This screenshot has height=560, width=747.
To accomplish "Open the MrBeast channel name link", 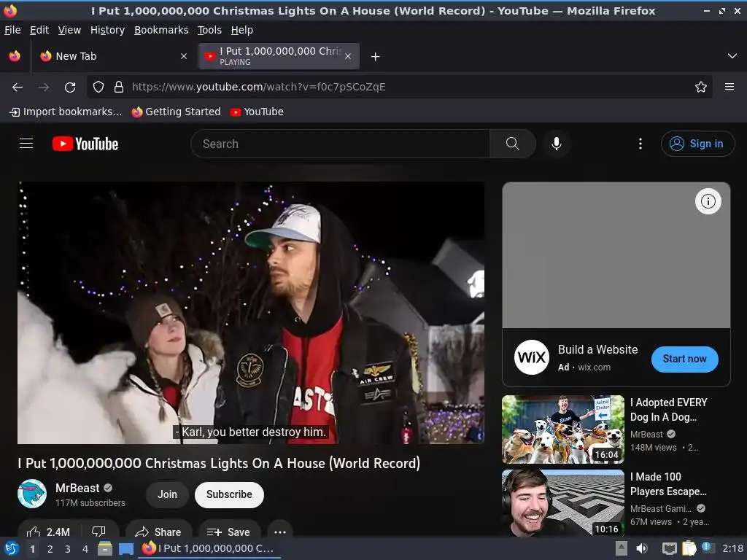I will tap(77, 488).
